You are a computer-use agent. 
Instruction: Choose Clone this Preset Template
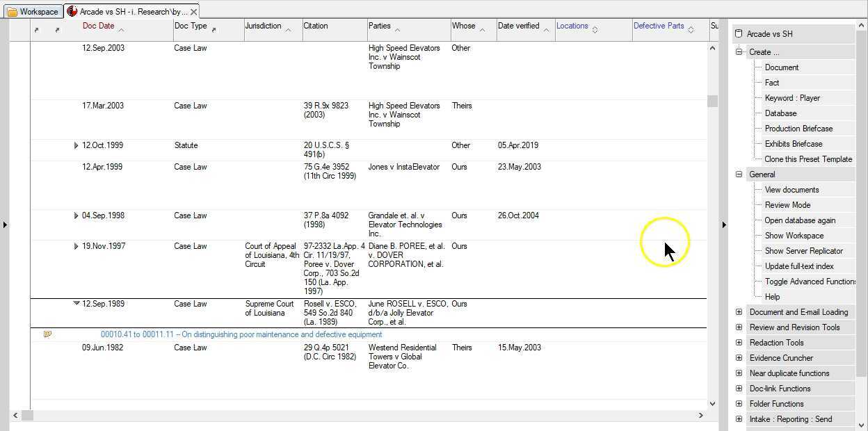(x=808, y=159)
